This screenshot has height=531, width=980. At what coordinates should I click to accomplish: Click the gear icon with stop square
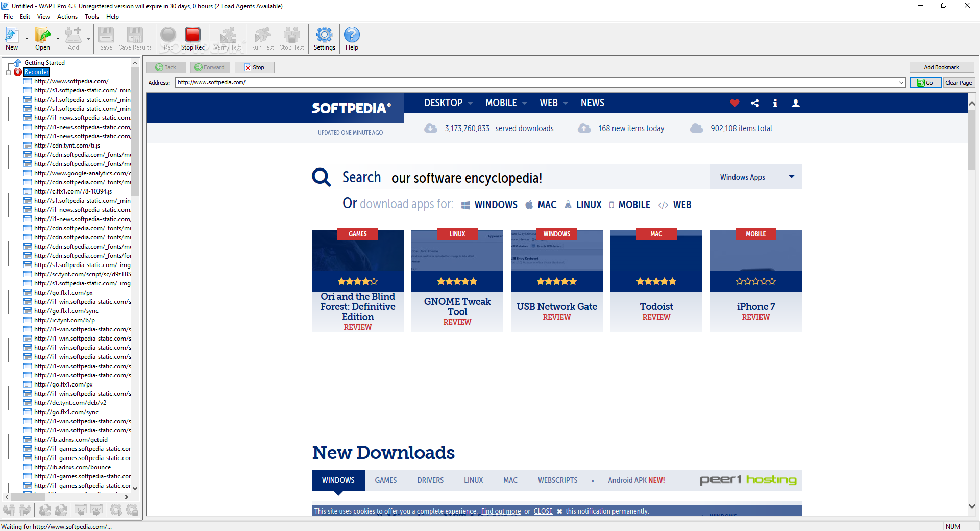pyautogui.click(x=132, y=510)
